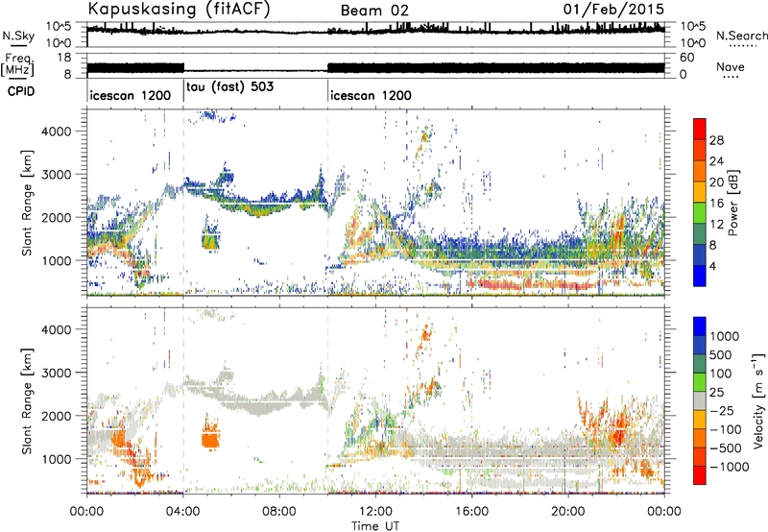Click the 'Nave' legend label
This screenshot has height=532, width=768.
(x=731, y=67)
